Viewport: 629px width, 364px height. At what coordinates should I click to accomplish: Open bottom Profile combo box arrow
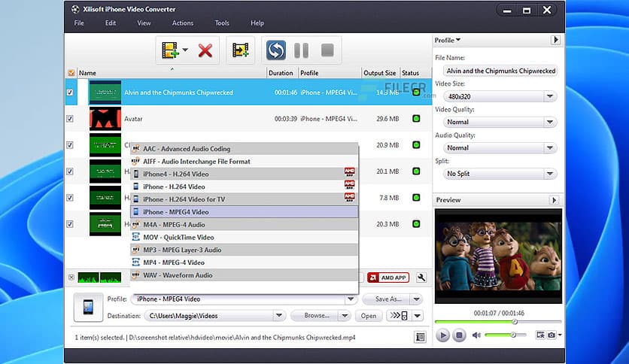pos(351,299)
